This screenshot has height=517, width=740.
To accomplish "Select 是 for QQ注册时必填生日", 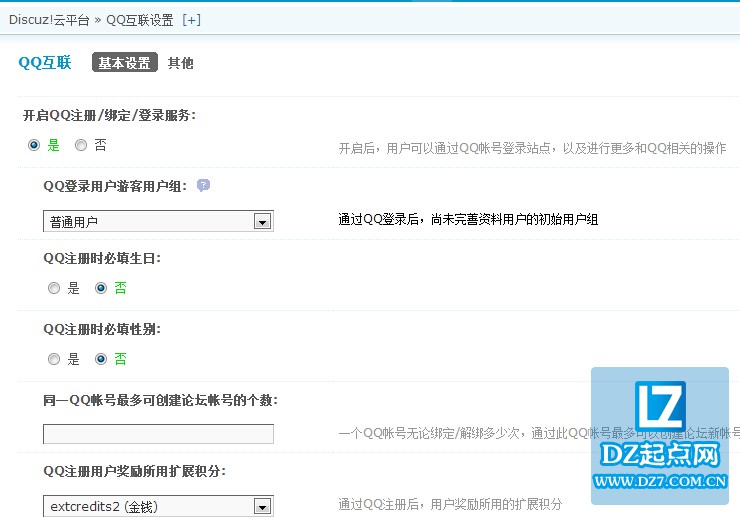I will tap(54, 288).
